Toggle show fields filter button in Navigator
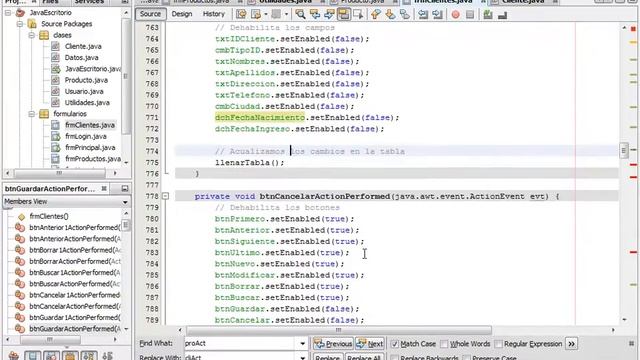 click(x=33, y=356)
